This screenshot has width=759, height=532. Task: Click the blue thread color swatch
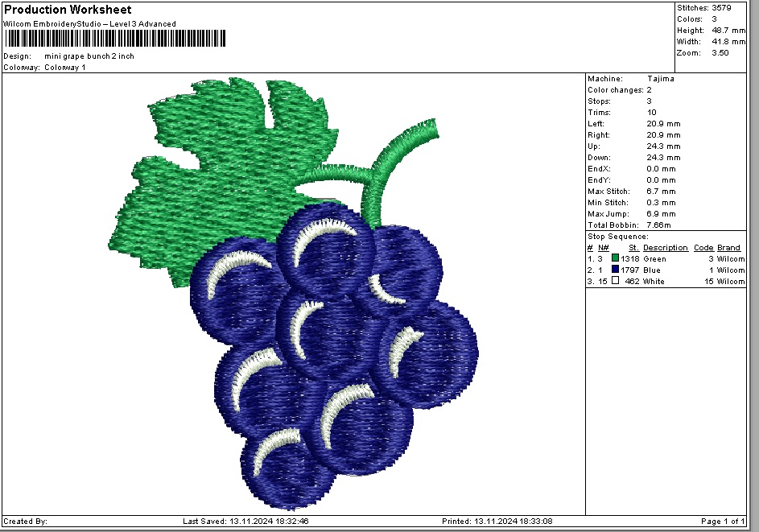point(615,270)
